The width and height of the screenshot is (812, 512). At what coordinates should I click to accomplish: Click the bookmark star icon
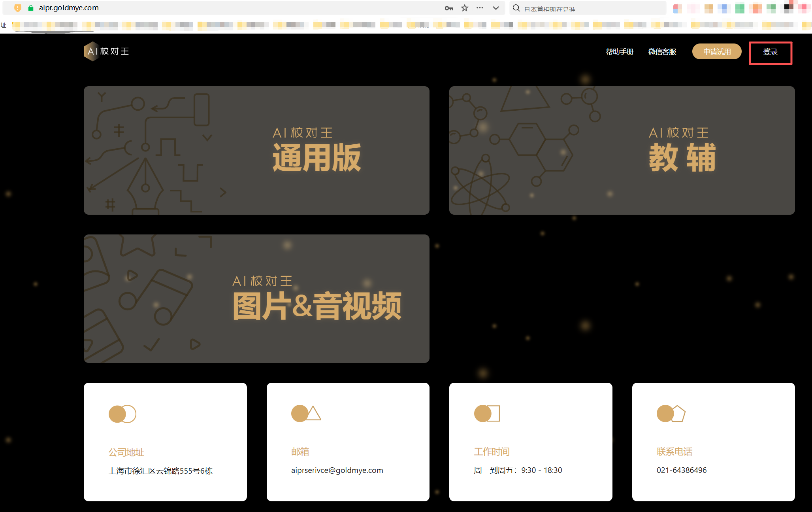pos(465,8)
